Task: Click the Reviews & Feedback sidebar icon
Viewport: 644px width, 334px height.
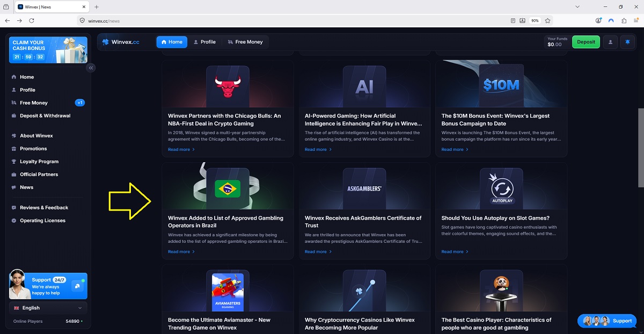Action: 14,208
